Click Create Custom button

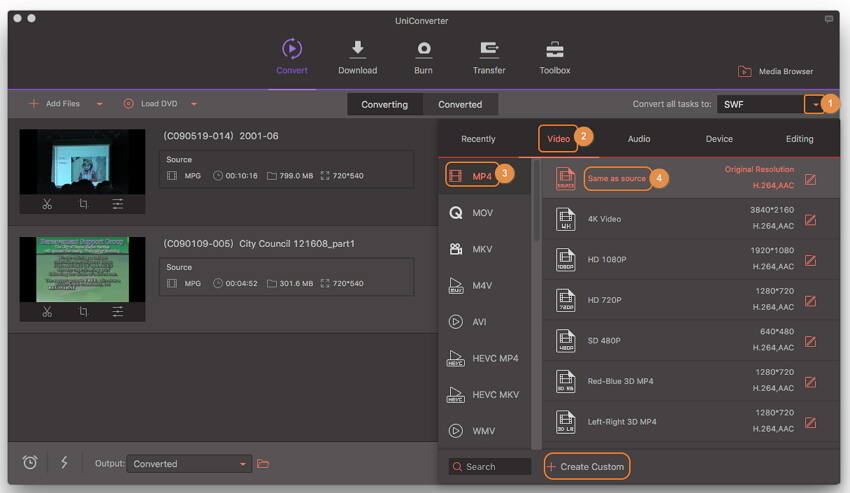pyautogui.click(x=587, y=466)
